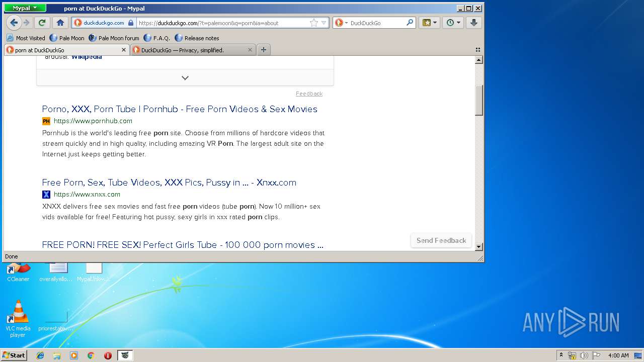Click the Send Feedback button
644x362 pixels.
(x=441, y=240)
